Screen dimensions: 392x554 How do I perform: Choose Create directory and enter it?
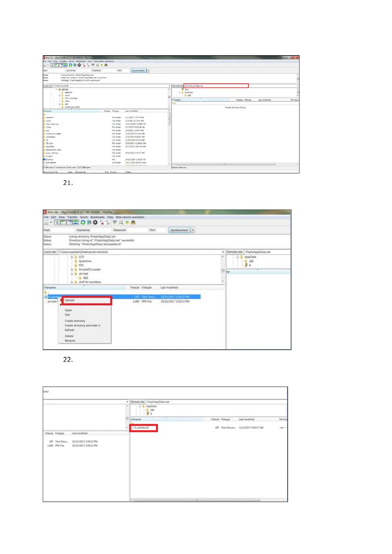click(85, 325)
